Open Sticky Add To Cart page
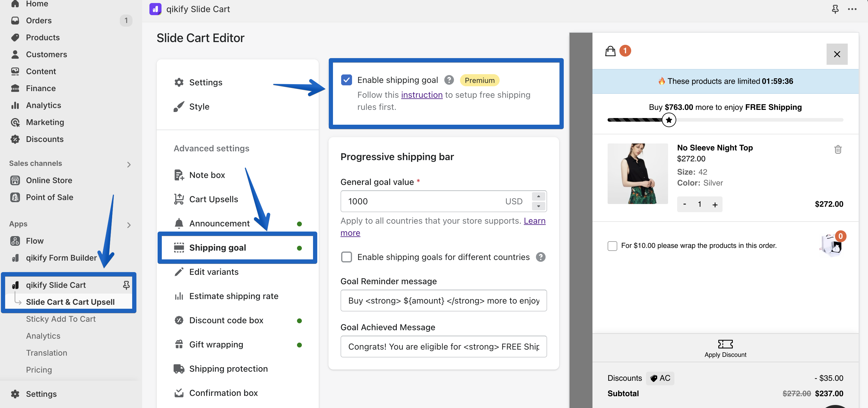Viewport: 868px width, 408px height. [61, 319]
